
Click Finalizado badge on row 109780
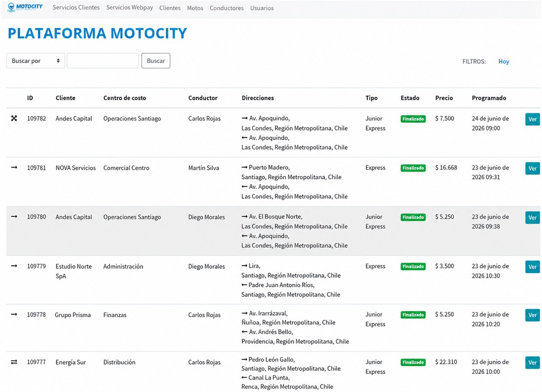point(413,217)
